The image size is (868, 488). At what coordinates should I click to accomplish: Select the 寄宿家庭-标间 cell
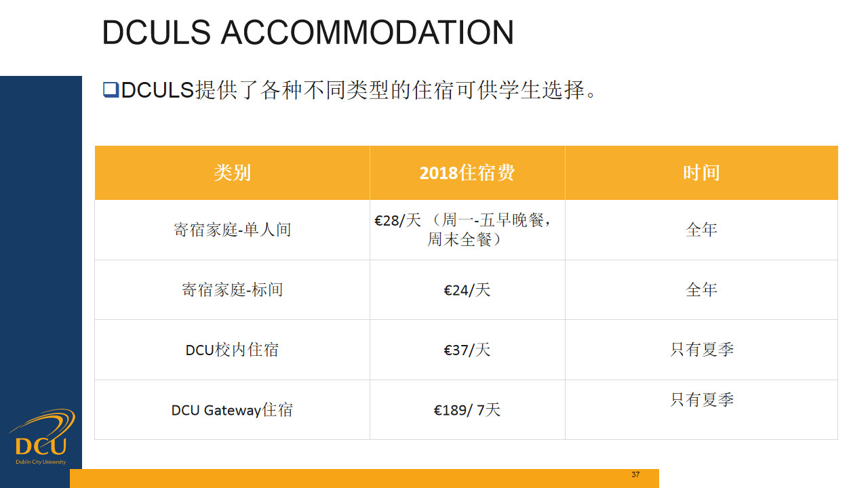pyautogui.click(x=232, y=290)
